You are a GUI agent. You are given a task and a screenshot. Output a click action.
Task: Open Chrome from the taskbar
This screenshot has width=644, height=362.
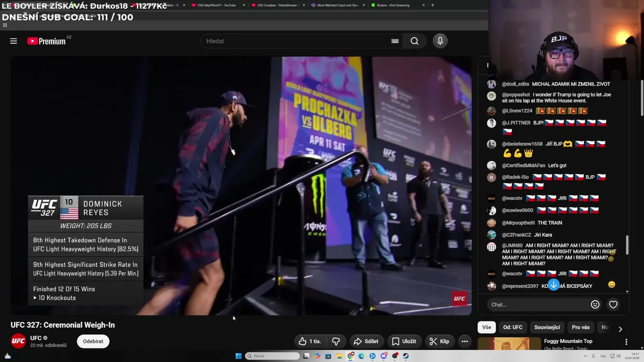point(351,356)
